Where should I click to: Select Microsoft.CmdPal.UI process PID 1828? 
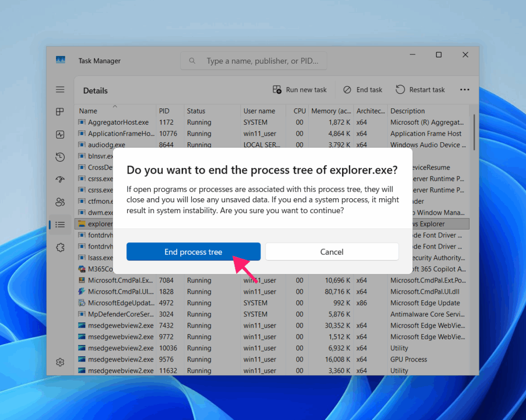pos(272,292)
